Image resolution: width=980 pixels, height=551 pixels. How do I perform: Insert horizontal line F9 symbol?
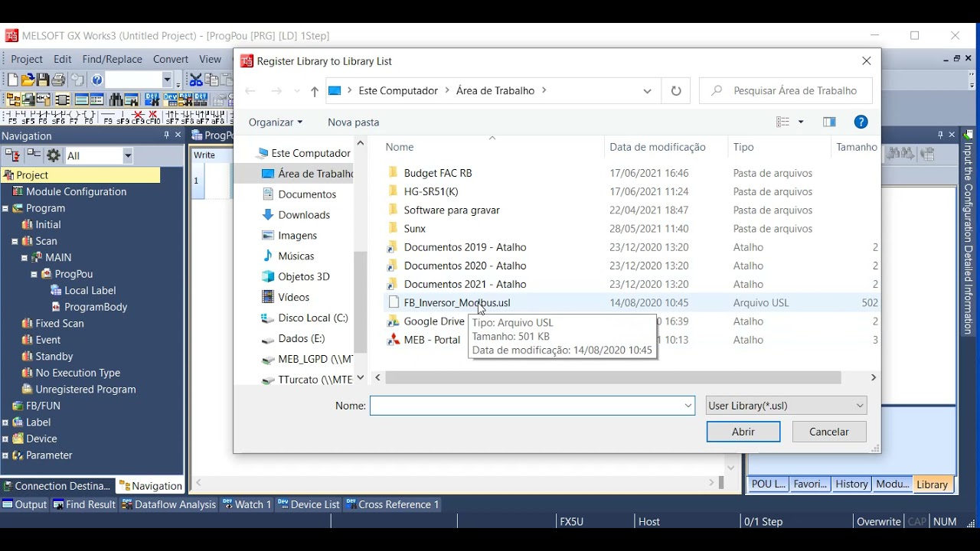pyautogui.click(x=108, y=117)
